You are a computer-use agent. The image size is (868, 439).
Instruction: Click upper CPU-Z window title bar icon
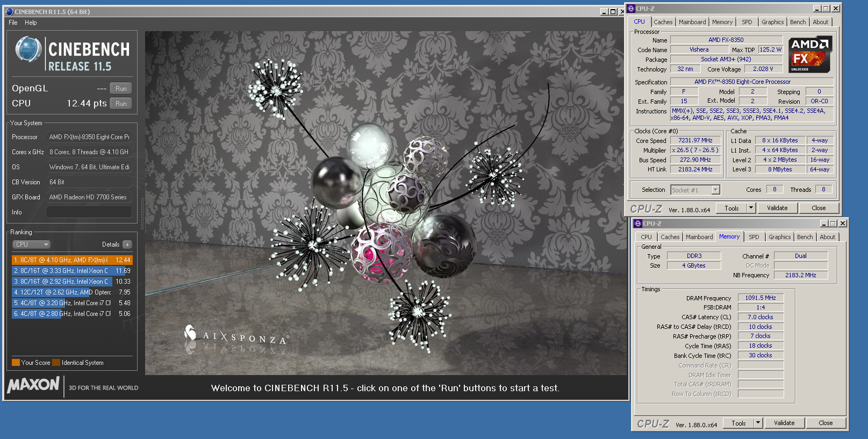(x=632, y=9)
